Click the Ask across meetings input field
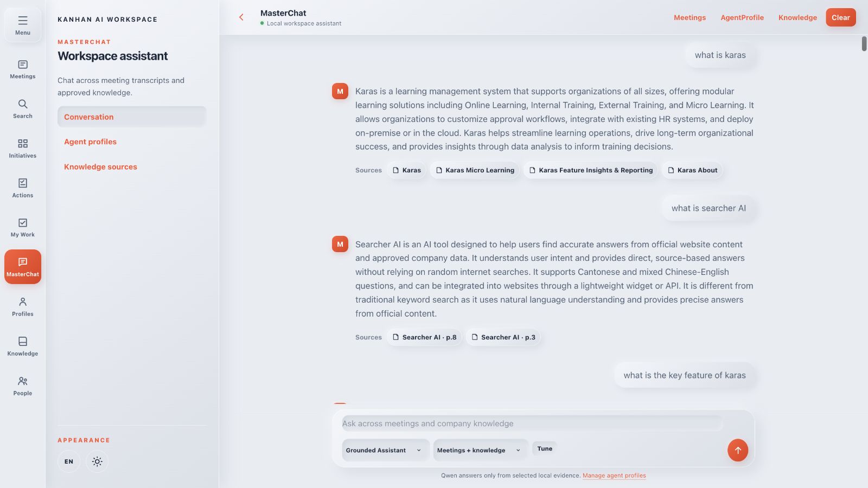 pos(532,423)
